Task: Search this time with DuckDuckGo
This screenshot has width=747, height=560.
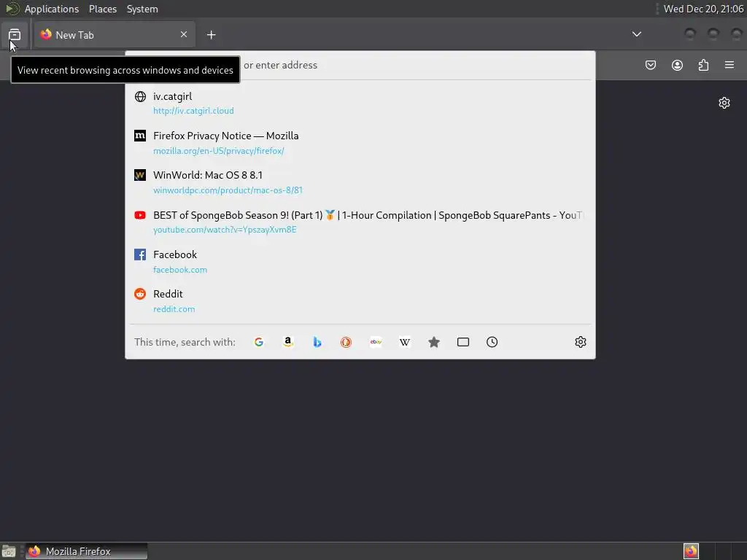Action: coord(346,342)
